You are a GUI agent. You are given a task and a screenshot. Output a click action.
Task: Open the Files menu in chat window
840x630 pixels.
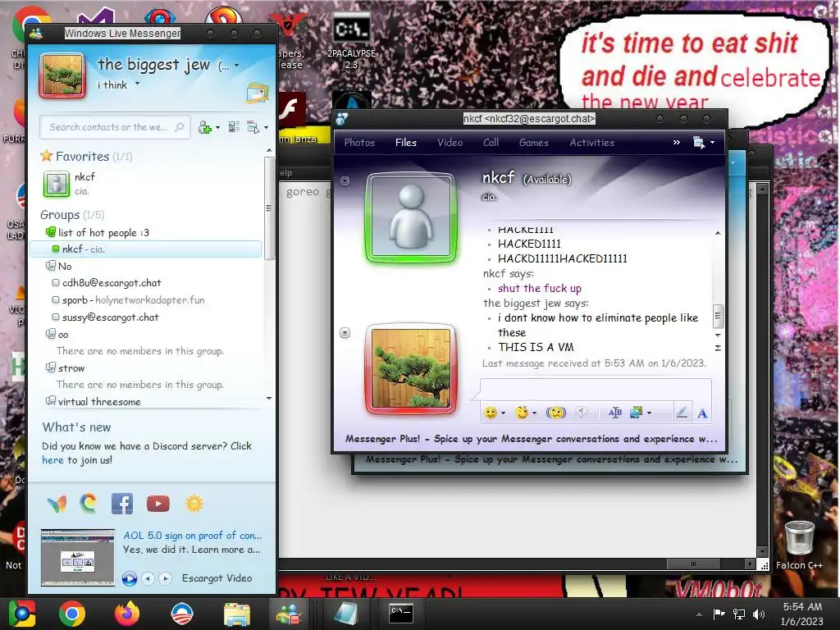tap(405, 143)
